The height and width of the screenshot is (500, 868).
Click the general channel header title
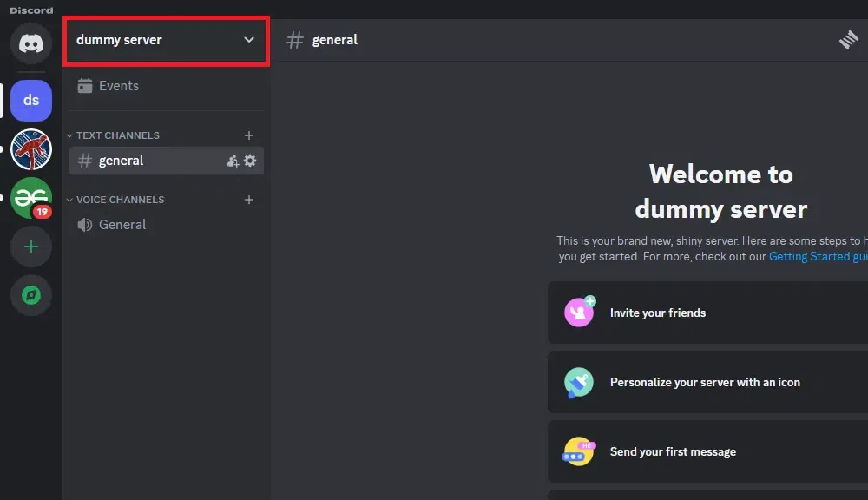[x=334, y=40]
